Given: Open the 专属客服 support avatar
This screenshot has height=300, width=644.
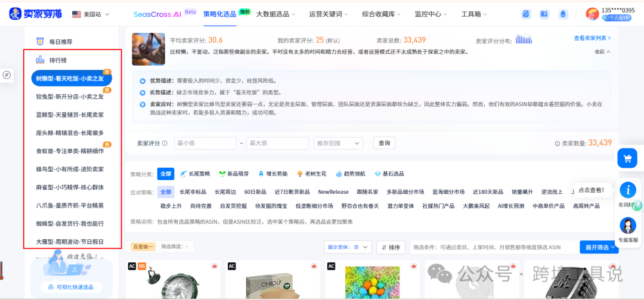Looking at the screenshot, I should (627, 225).
